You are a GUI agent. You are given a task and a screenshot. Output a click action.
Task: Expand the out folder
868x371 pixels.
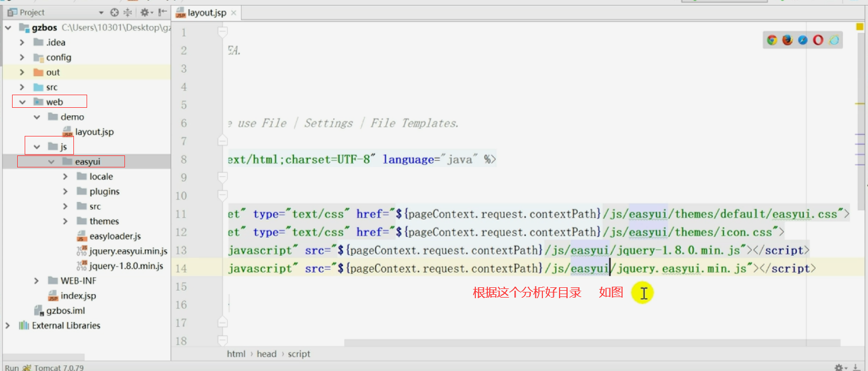22,72
